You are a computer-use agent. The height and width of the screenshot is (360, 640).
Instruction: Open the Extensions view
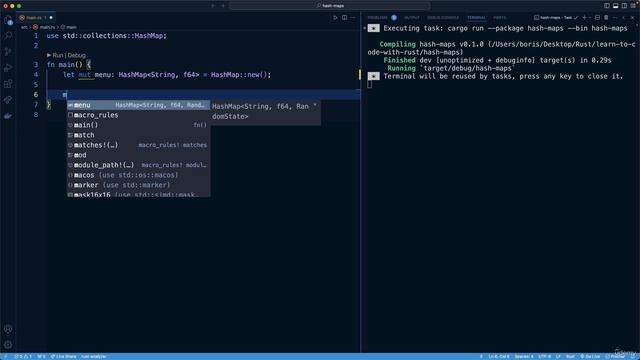[x=8, y=84]
